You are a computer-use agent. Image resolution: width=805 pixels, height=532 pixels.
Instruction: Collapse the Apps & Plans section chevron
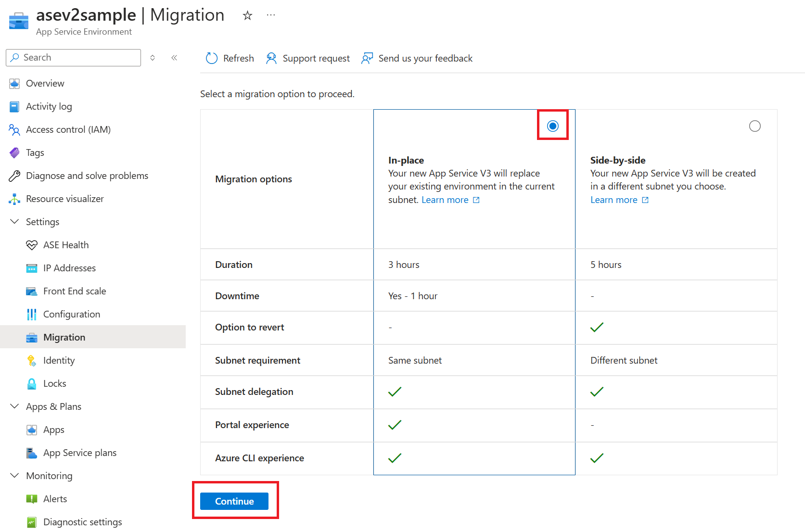pos(14,406)
